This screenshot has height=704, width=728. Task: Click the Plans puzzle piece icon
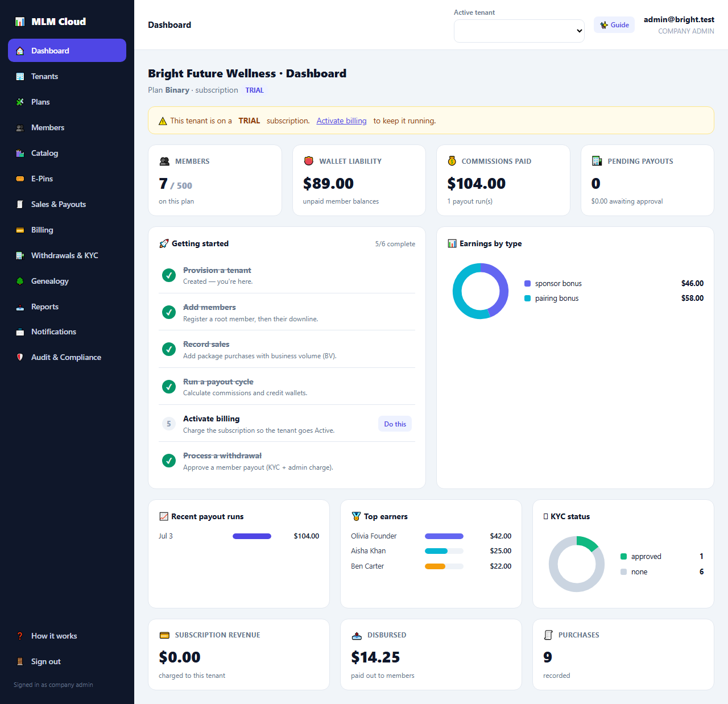tap(20, 102)
